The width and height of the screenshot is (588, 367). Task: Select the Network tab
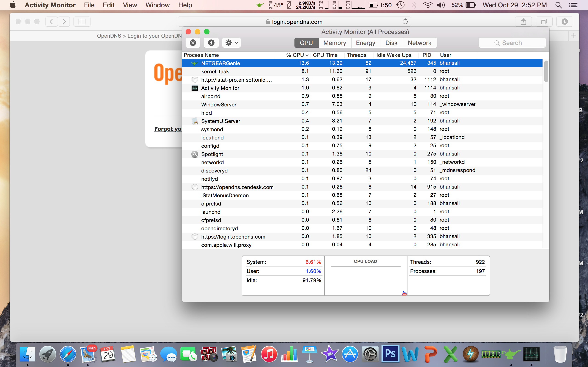[419, 43]
